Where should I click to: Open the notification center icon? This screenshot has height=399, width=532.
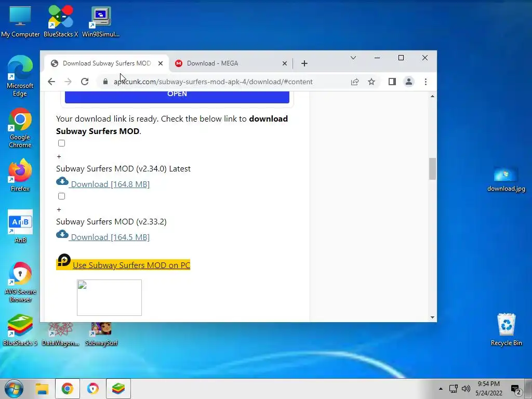516,390
